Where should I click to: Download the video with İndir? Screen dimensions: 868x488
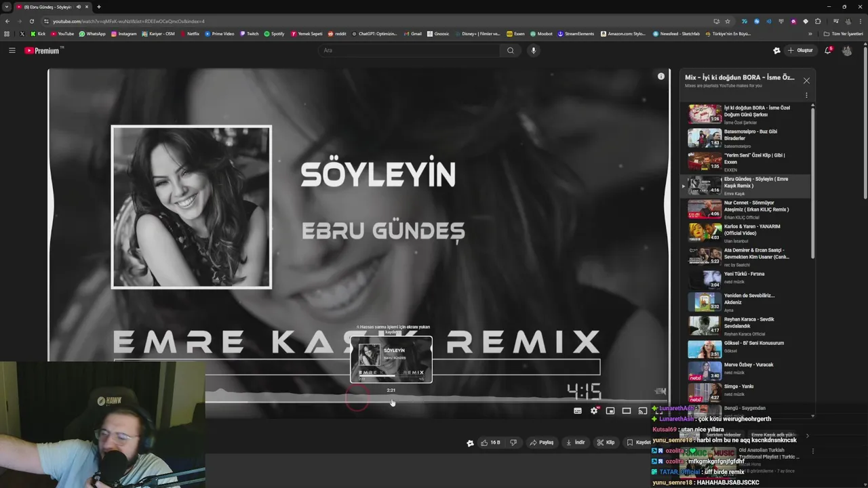576,443
